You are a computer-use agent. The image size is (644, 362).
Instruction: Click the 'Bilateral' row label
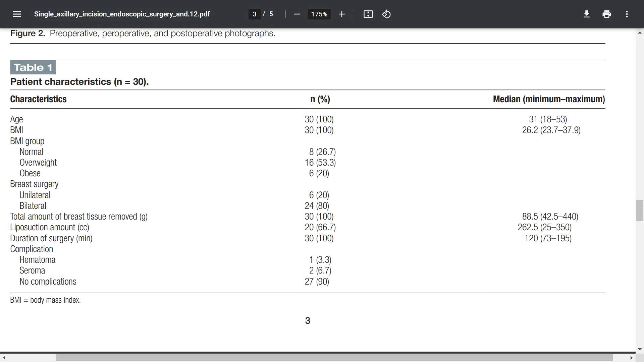coord(33,206)
